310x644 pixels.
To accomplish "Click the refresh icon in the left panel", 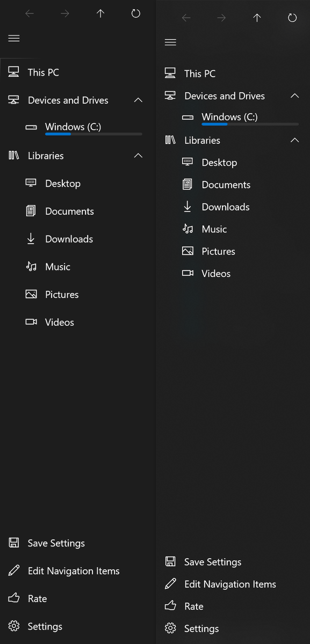I will click(x=136, y=13).
